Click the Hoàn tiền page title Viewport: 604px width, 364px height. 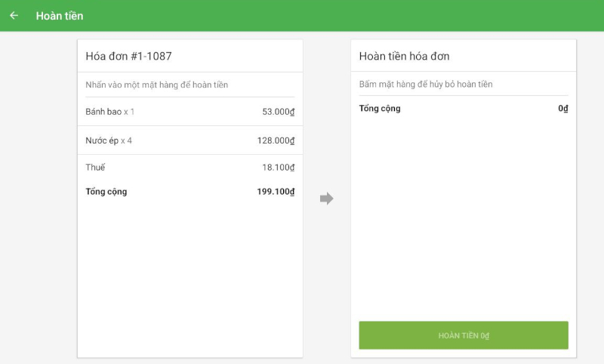(x=60, y=15)
